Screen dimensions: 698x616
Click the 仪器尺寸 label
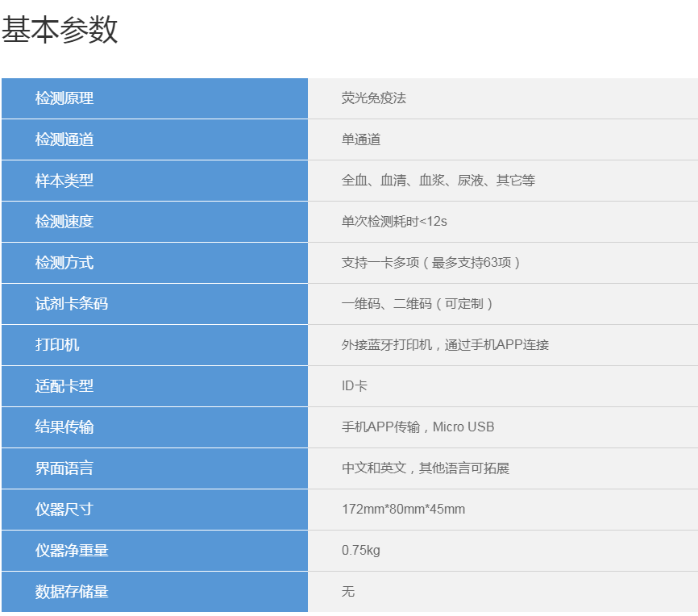(64, 509)
